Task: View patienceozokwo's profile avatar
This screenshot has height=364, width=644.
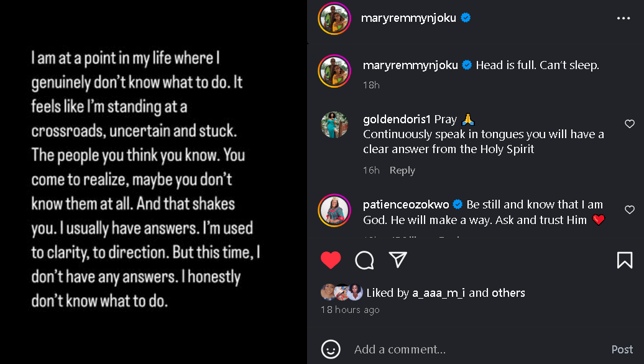Action: (x=334, y=210)
